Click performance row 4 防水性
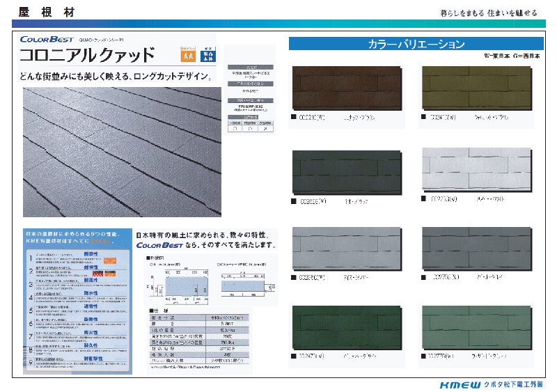 pos(78,297)
